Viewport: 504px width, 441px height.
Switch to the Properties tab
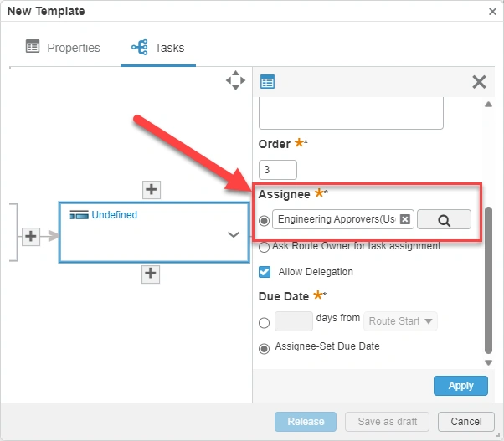(x=63, y=48)
